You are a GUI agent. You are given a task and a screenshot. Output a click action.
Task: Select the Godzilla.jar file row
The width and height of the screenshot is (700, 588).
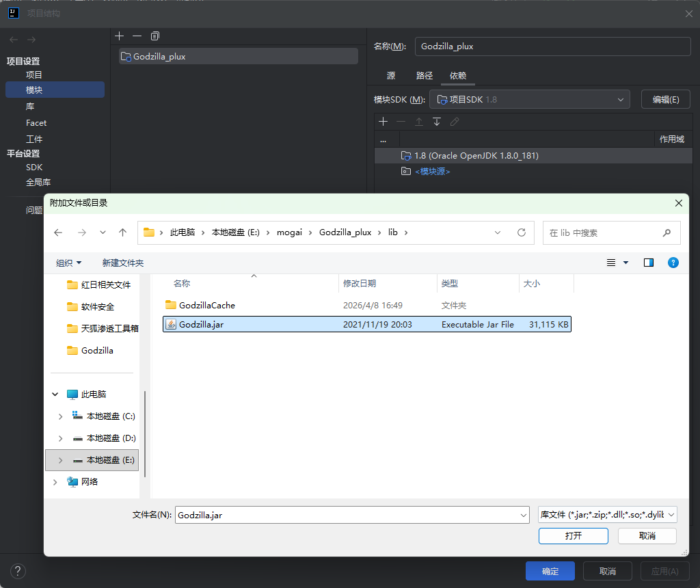coord(367,325)
